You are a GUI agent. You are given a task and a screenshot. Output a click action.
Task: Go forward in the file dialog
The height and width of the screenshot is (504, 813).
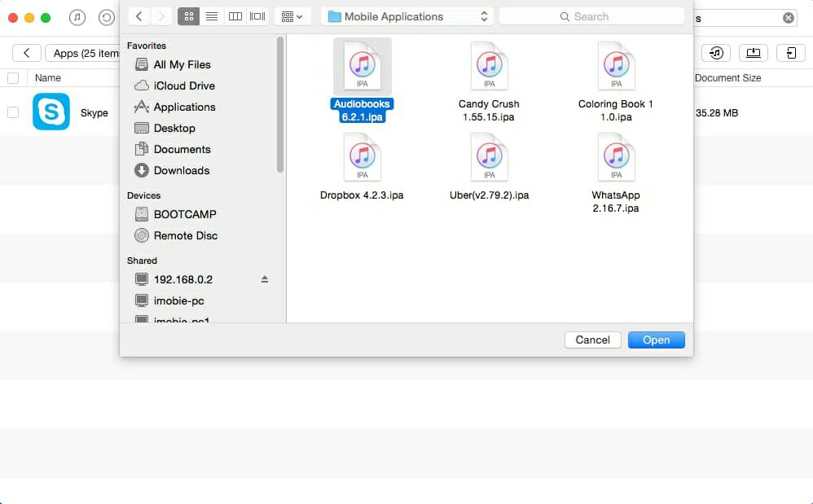click(161, 16)
